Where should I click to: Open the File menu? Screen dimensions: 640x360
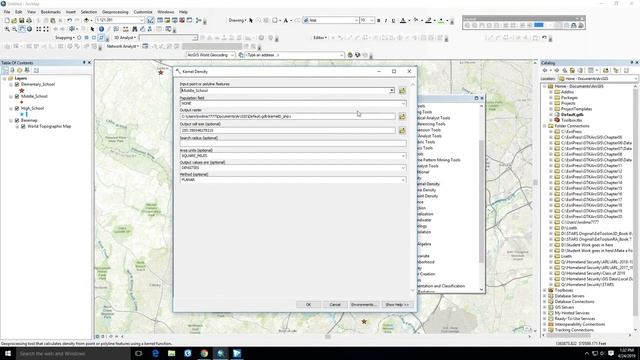(x=7, y=12)
